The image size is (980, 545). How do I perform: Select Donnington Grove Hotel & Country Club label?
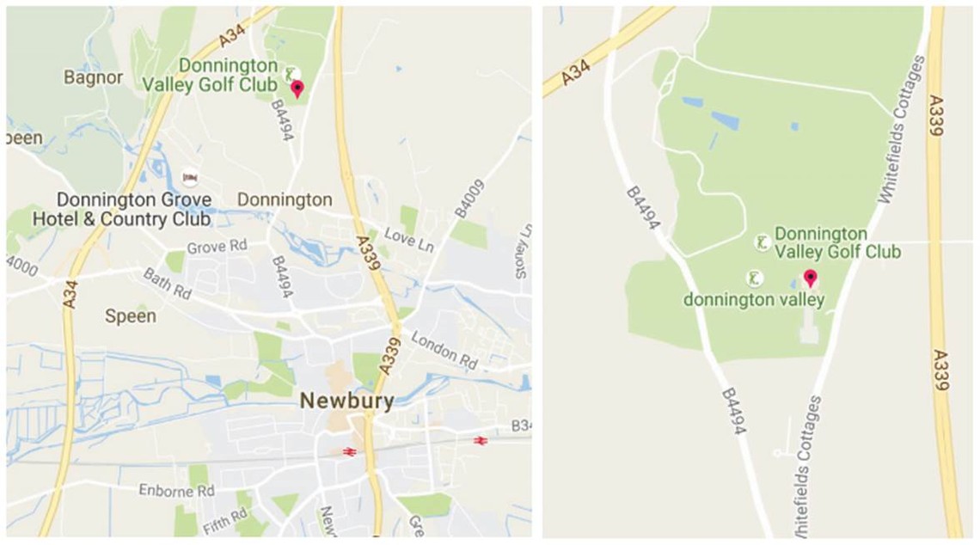click(x=122, y=210)
